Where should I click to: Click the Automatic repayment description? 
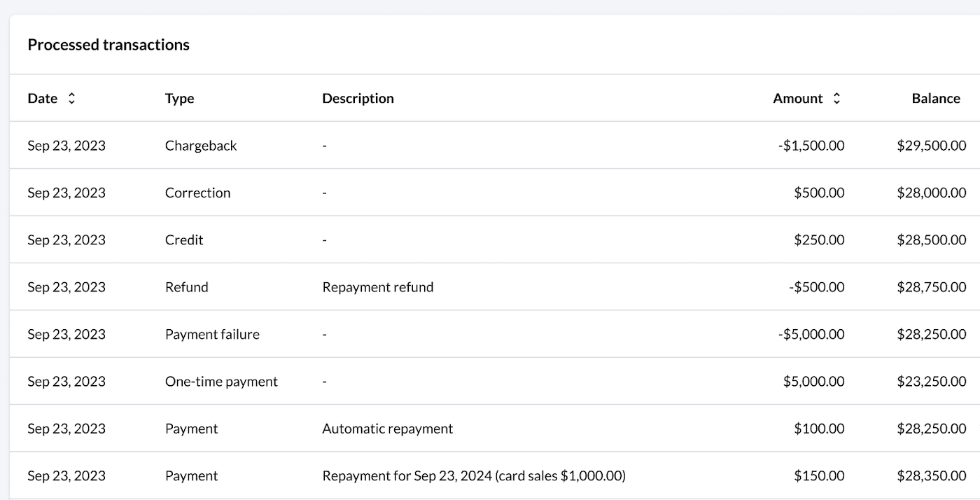pos(388,429)
